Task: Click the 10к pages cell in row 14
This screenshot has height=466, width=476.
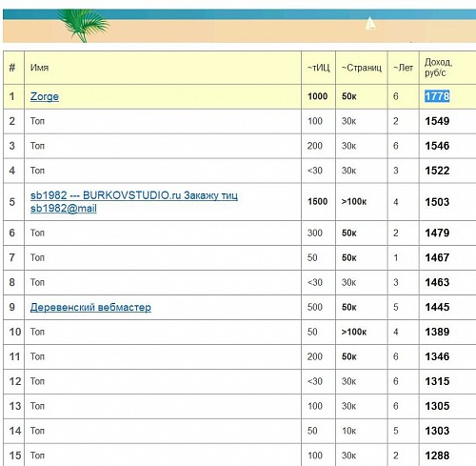Action: point(348,431)
